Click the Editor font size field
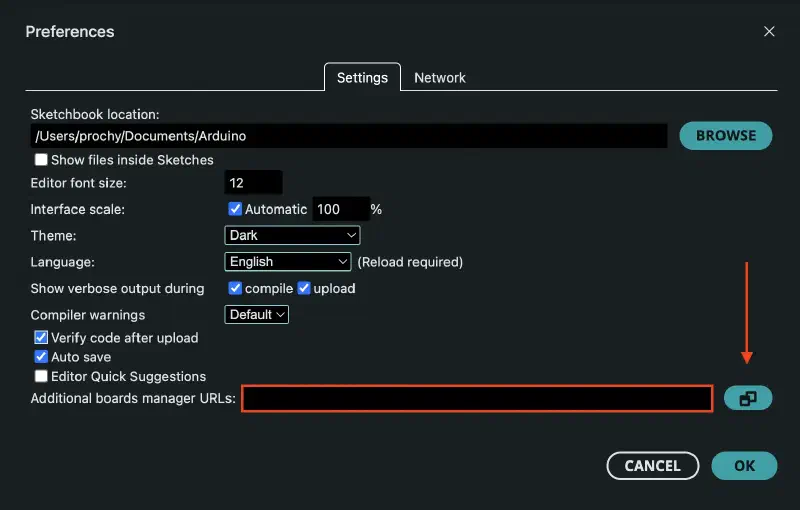 pos(253,183)
